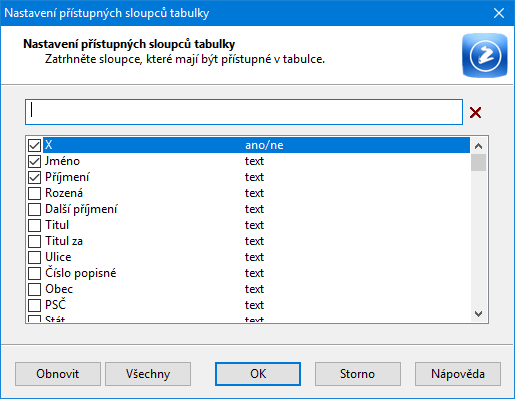Click the list scrollbar thumb

pyautogui.click(x=479, y=162)
